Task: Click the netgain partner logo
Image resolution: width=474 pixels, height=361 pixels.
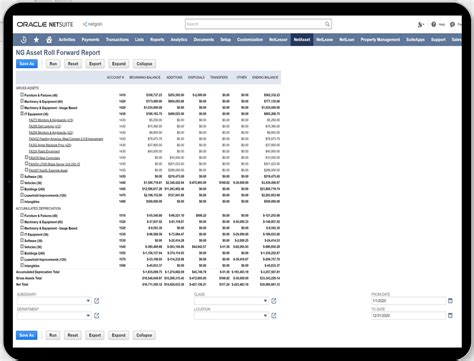Action: (x=93, y=24)
